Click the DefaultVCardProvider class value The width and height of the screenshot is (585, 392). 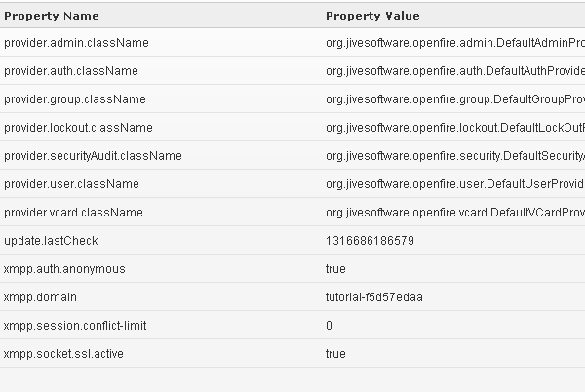tap(455, 213)
